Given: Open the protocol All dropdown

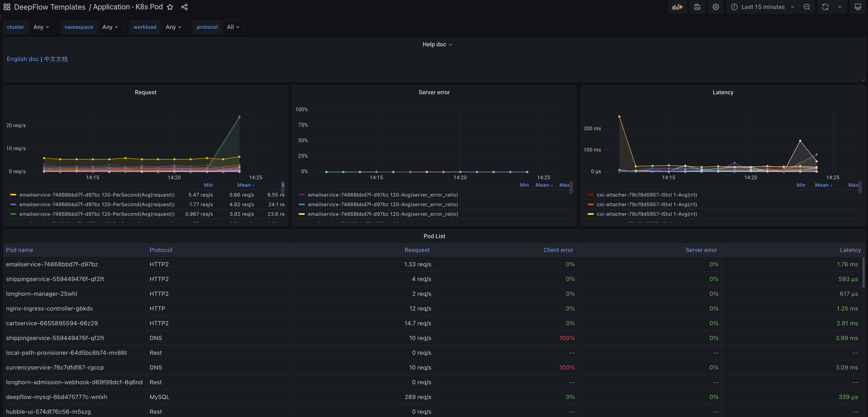Looking at the screenshot, I should click(x=233, y=27).
